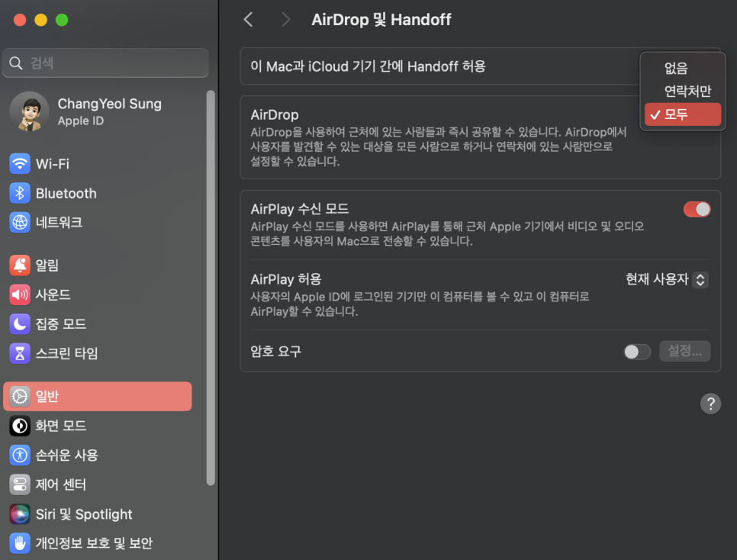Open the 알림 bell icon
The width and height of the screenshot is (737, 560).
20,266
